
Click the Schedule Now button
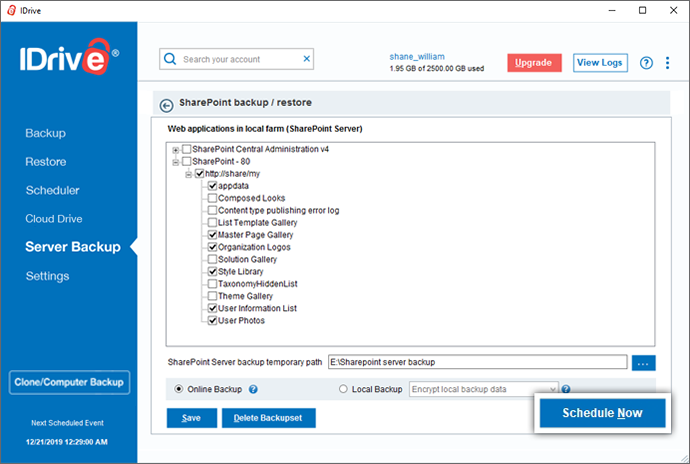pyautogui.click(x=602, y=413)
